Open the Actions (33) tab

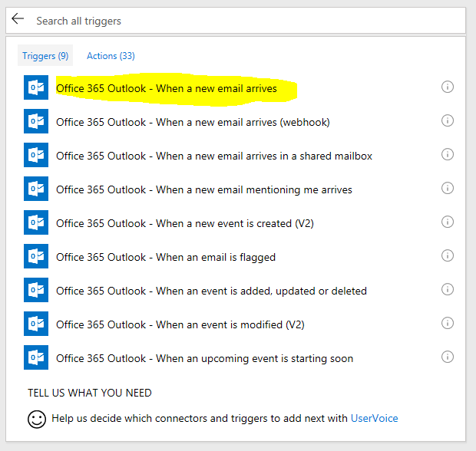(x=111, y=56)
